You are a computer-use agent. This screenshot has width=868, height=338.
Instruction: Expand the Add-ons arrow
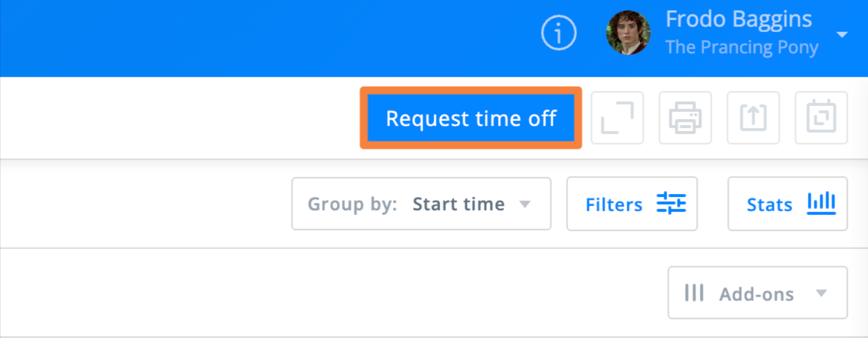click(821, 293)
